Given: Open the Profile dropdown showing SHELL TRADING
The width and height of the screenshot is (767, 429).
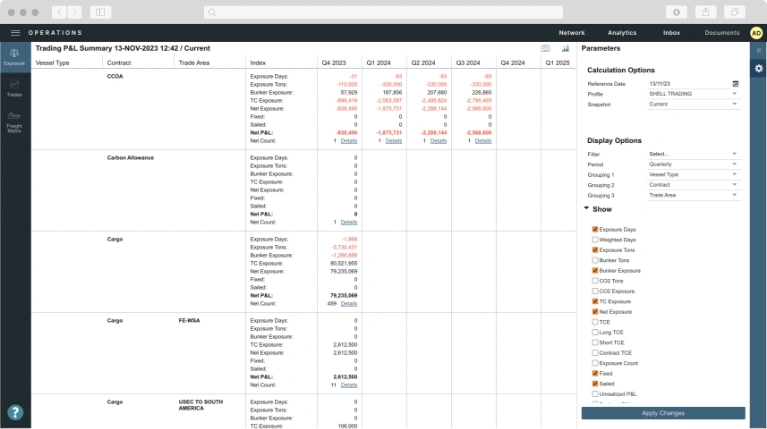Looking at the screenshot, I should 693,93.
